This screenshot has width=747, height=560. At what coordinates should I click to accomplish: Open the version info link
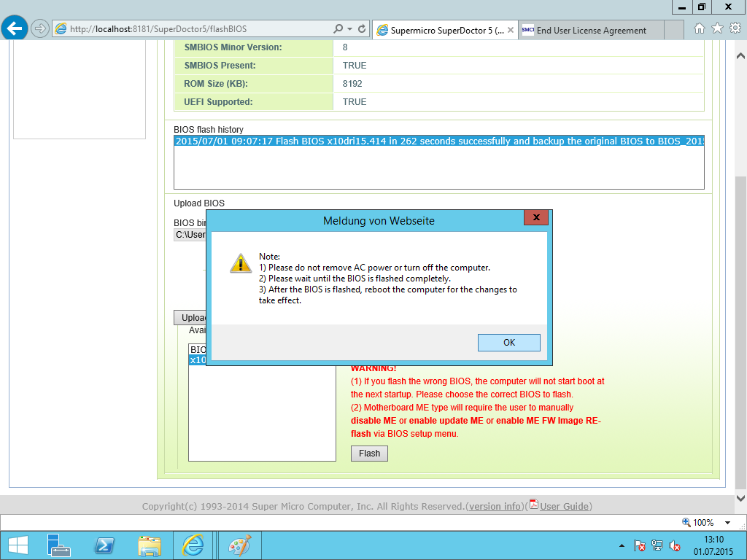click(x=495, y=506)
